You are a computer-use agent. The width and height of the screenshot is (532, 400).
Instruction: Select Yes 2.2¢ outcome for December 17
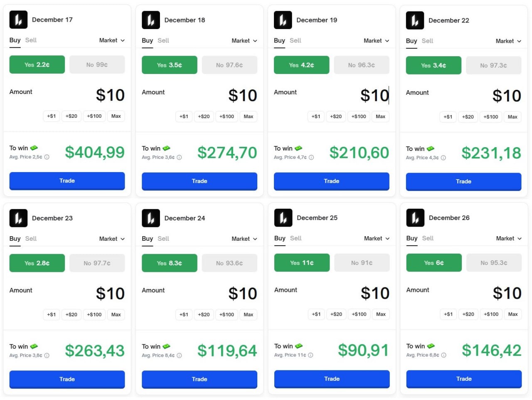tap(37, 64)
